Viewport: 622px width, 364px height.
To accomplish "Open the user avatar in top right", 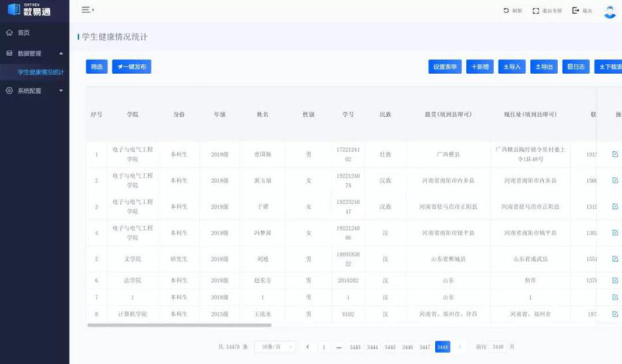I will pos(610,11).
